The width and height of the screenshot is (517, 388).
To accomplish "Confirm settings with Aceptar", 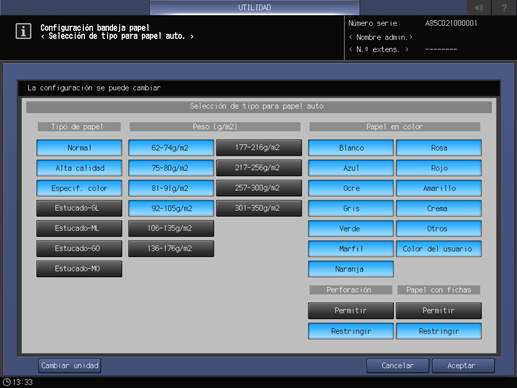I will [463, 366].
